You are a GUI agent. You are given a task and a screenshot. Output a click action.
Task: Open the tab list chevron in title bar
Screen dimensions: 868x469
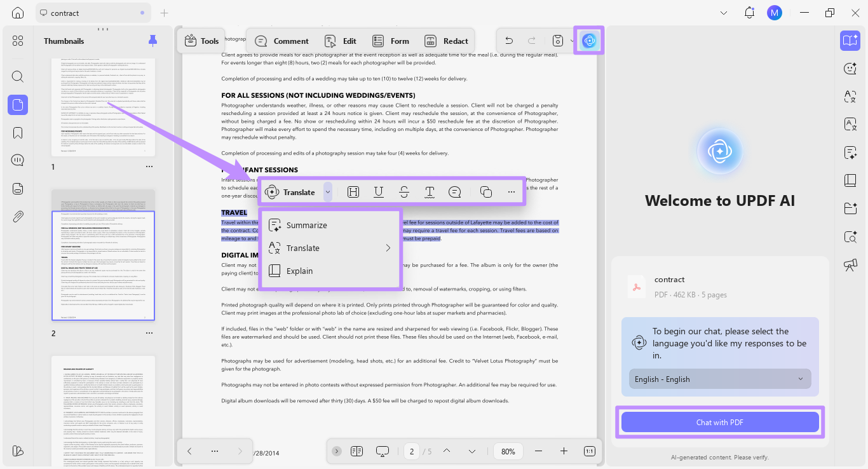click(x=724, y=13)
